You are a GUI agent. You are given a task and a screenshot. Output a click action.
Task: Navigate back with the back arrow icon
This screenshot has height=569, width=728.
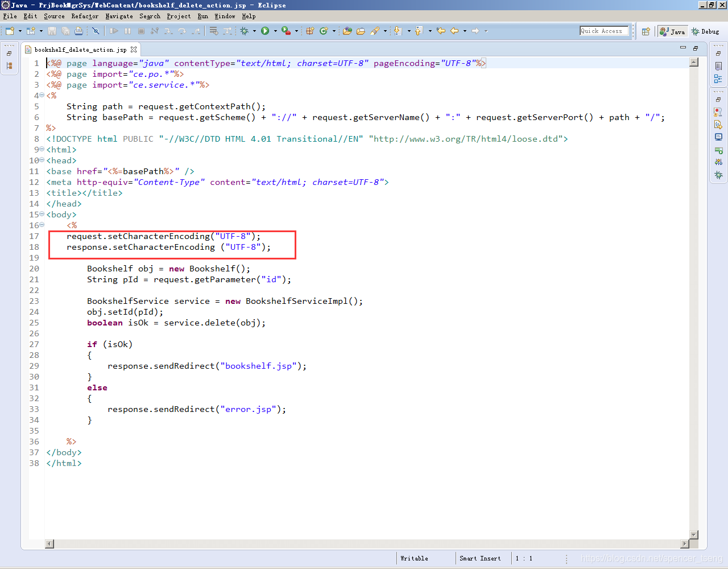(x=455, y=31)
